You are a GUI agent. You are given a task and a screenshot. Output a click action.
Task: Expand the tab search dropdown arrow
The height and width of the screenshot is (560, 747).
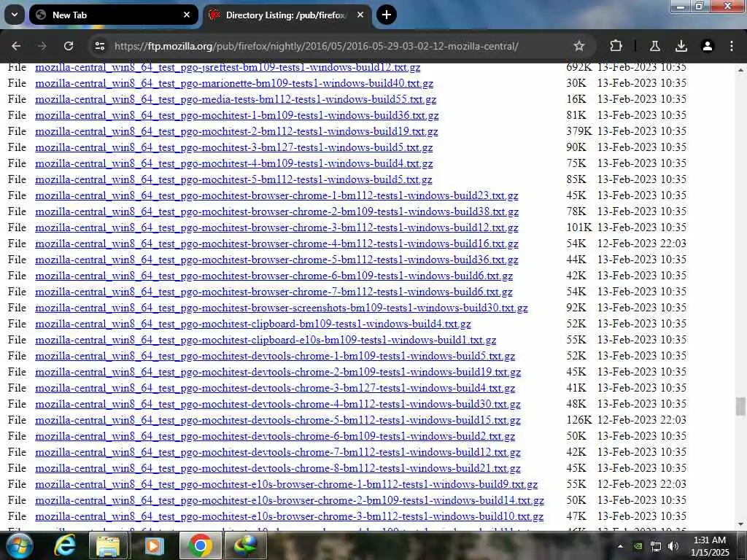pos(15,15)
